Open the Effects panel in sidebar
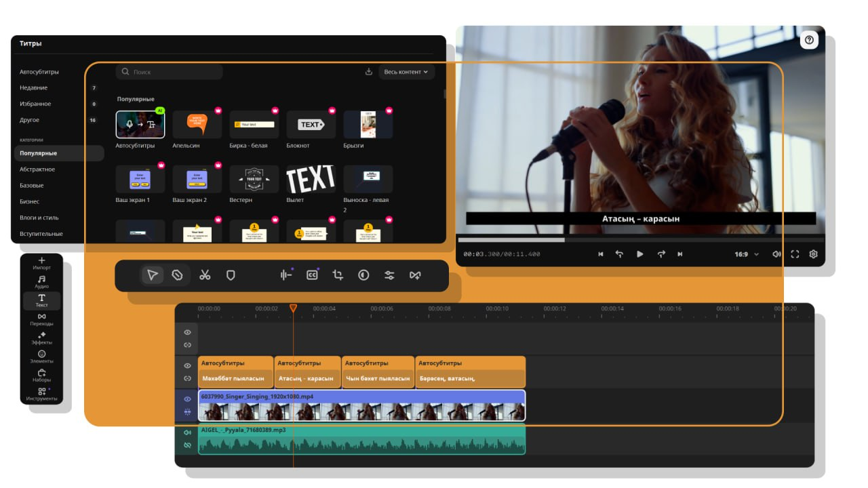Screen dimensions: 868x488 [x=41, y=338]
